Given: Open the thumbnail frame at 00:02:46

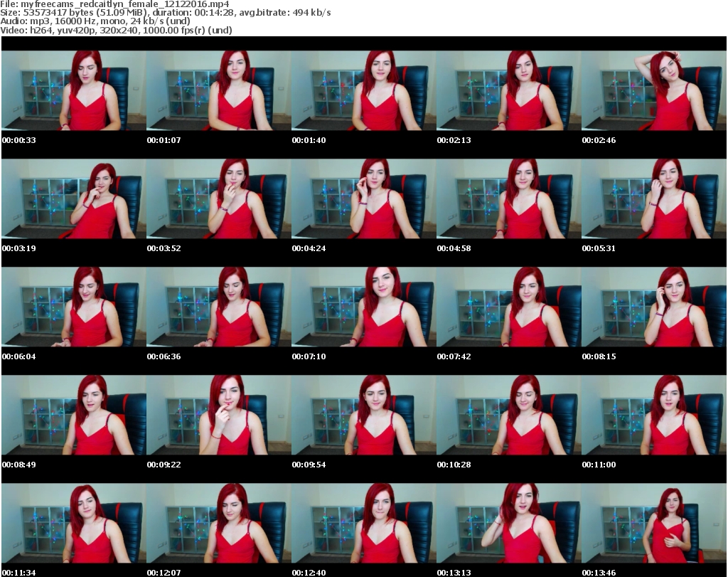Looking at the screenshot, I should pyautogui.click(x=654, y=90).
